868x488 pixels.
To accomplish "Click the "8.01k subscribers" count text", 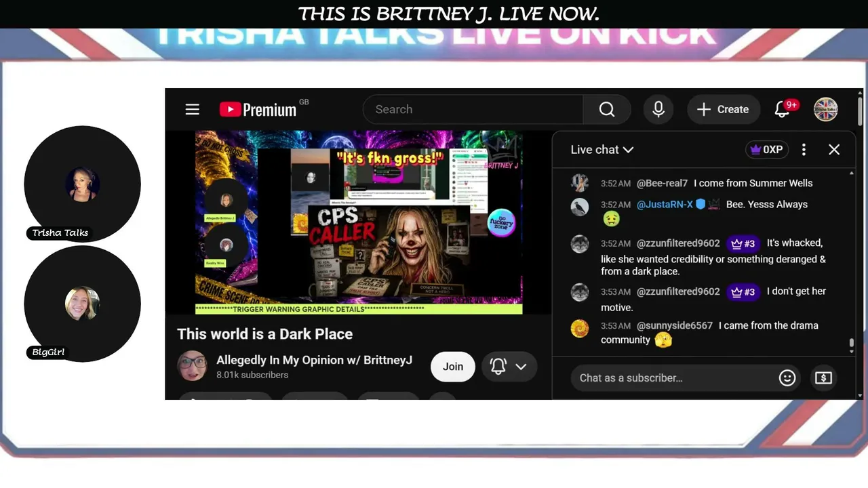I will [x=252, y=375].
